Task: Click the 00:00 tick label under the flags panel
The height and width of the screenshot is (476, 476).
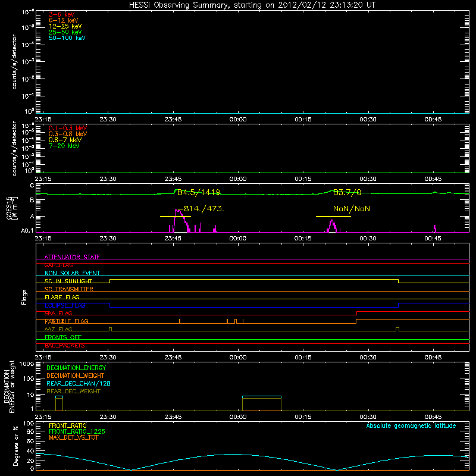Action: (x=238, y=358)
